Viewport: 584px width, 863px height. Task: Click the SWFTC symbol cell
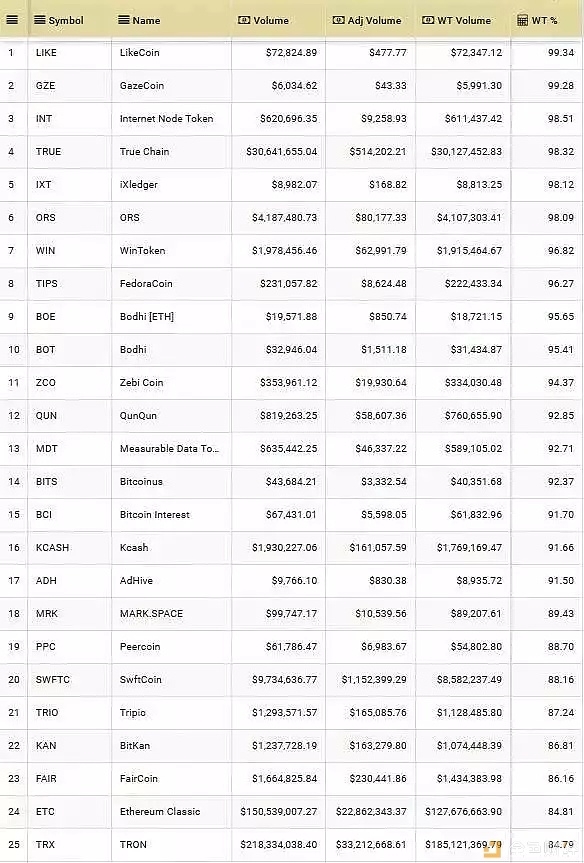[53, 679]
